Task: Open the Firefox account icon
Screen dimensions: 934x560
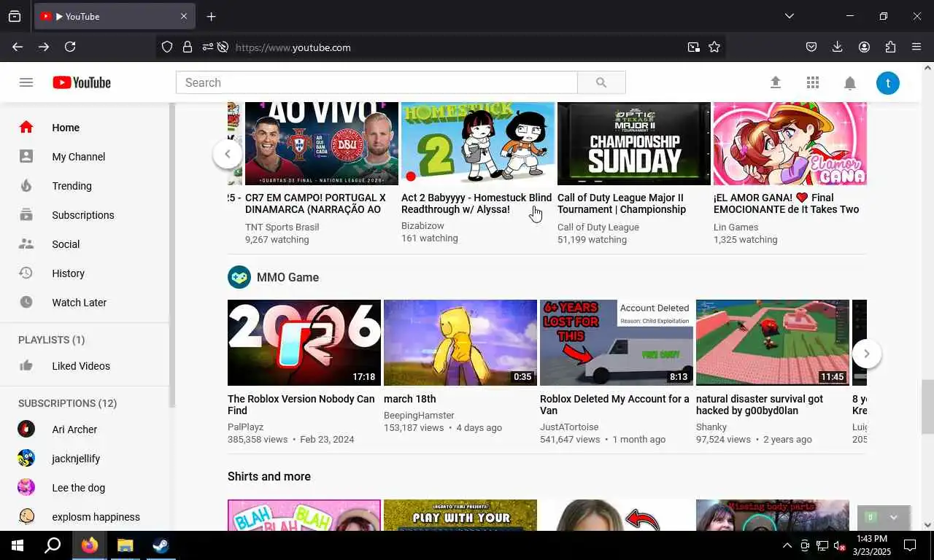Action: point(864,47)
